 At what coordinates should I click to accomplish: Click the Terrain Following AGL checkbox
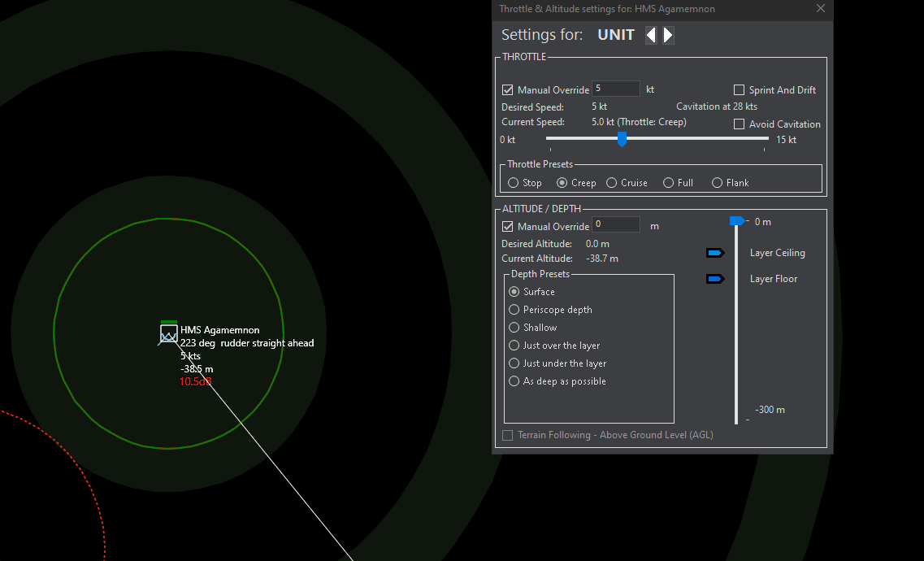(507, 435)
